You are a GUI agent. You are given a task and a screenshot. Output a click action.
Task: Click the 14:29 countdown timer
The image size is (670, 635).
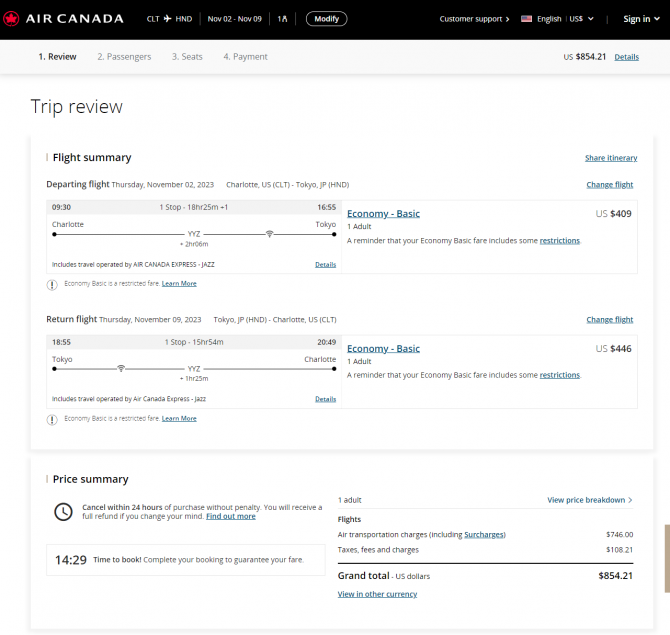click(x=71, y=560)
